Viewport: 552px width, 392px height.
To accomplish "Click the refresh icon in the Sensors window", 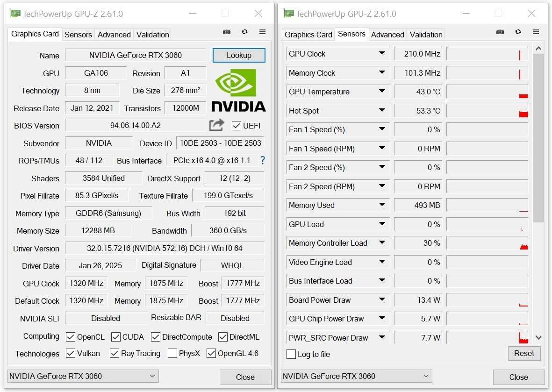I will tap(518, 32).
